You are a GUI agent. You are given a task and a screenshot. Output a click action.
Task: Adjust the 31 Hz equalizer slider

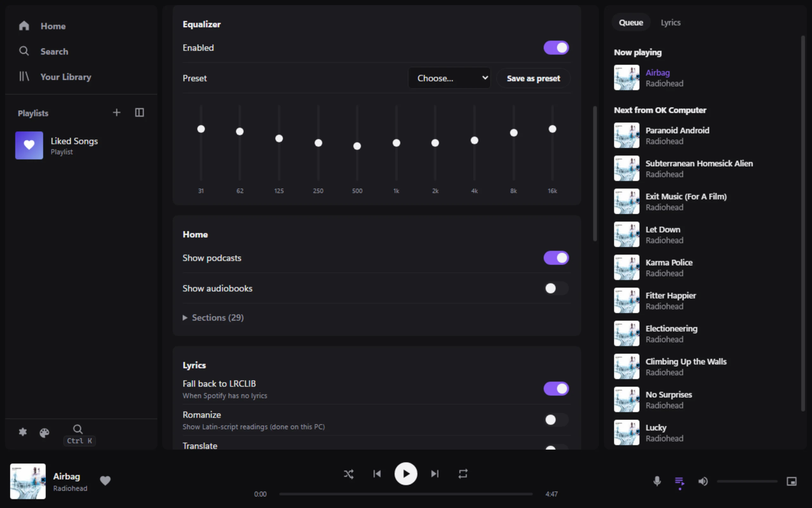click(201, 143)
